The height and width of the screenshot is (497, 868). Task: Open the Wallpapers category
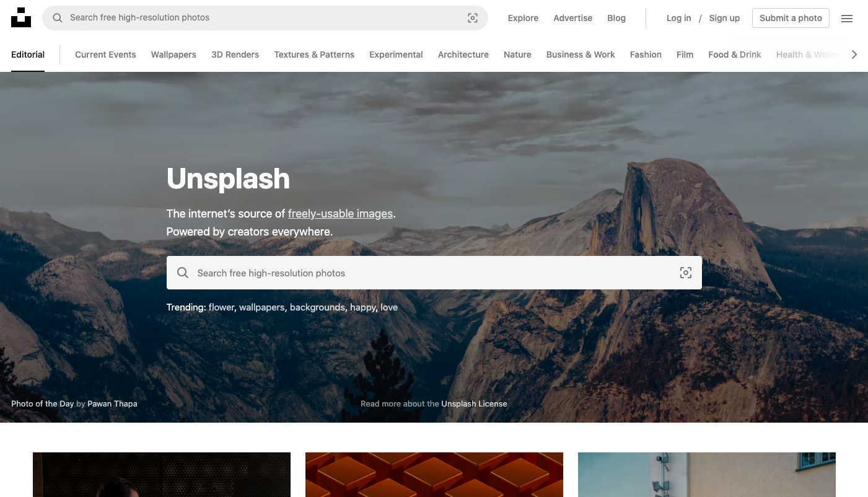point(173,55)
